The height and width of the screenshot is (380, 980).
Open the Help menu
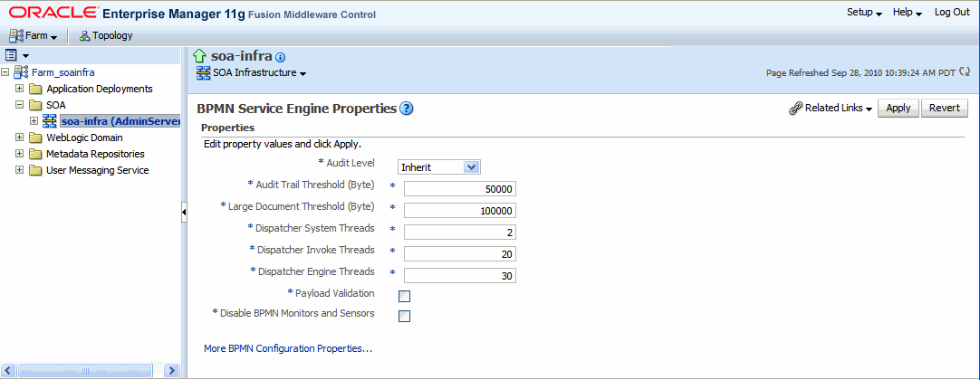pyautogui.click(x=908, y=13)
